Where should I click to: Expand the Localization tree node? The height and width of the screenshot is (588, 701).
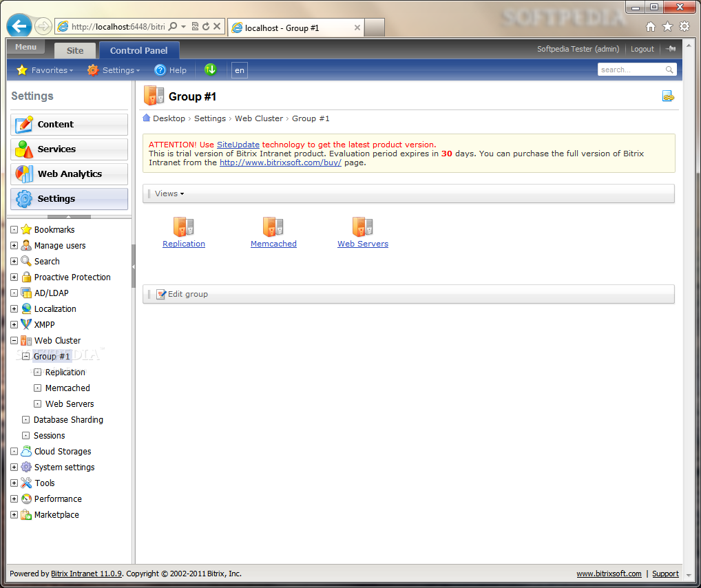[14, 309]
